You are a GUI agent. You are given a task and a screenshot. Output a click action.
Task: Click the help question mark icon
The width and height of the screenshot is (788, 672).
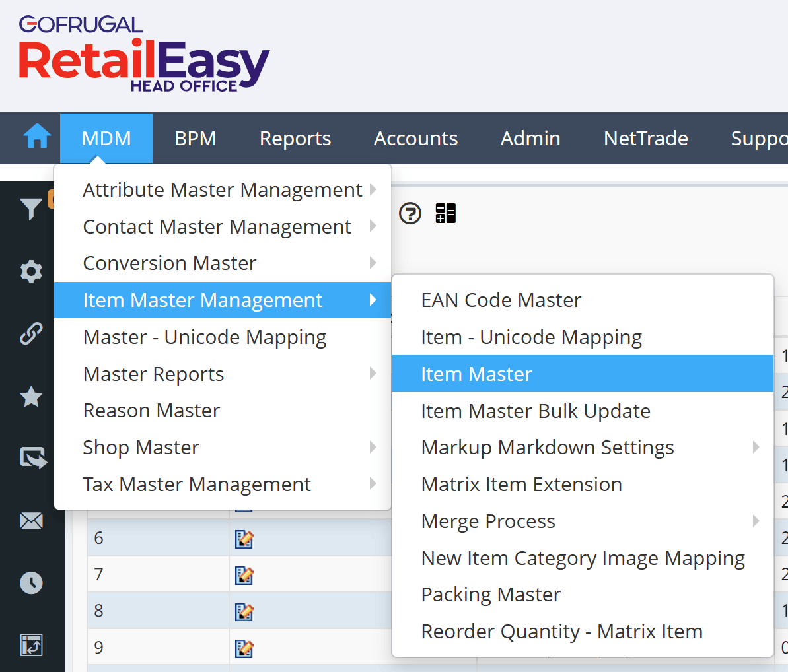pos(410,213)
